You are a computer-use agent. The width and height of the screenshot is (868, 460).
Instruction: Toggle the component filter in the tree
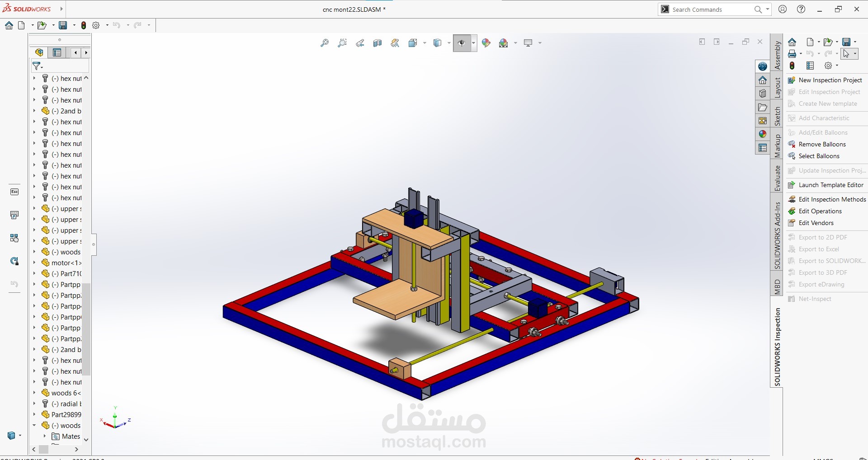pos(37,66)
